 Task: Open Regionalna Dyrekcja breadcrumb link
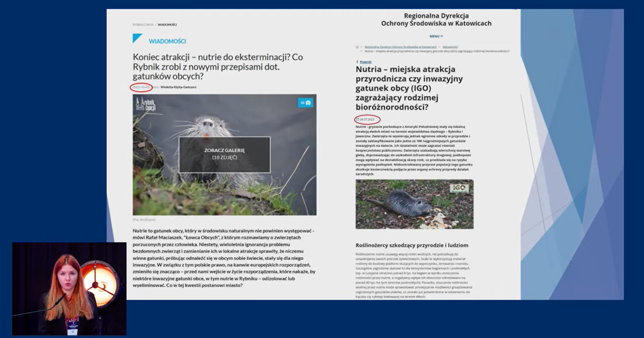[400, 47]
